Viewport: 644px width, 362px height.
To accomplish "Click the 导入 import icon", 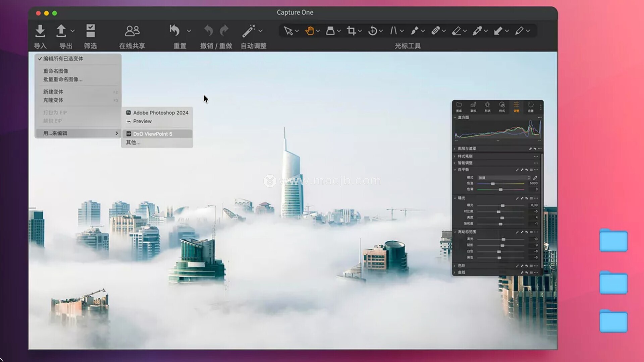I will 40,31.
